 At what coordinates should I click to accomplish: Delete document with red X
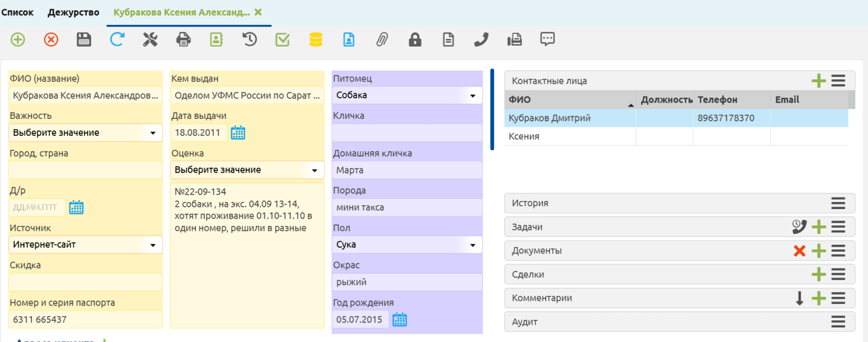(799, 251)
